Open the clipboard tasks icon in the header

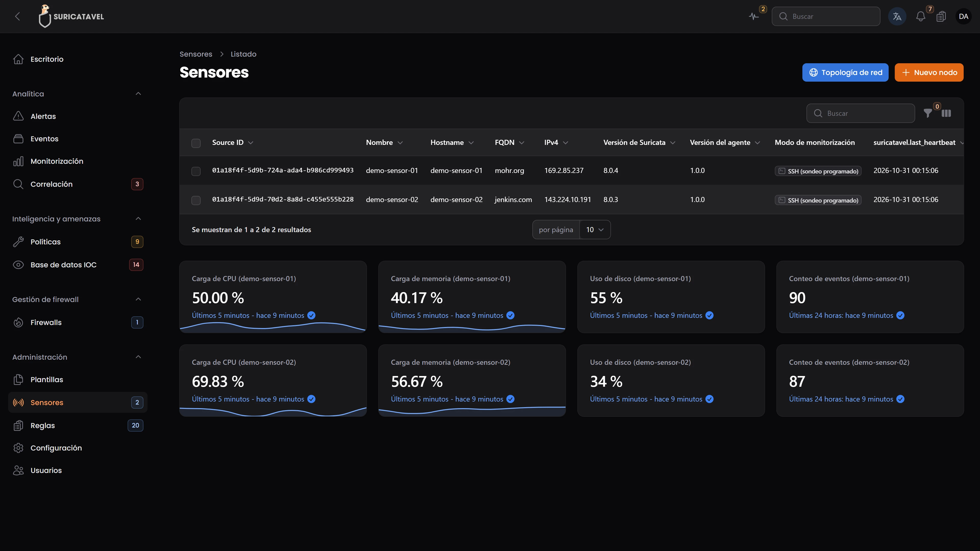pos(941,16)
